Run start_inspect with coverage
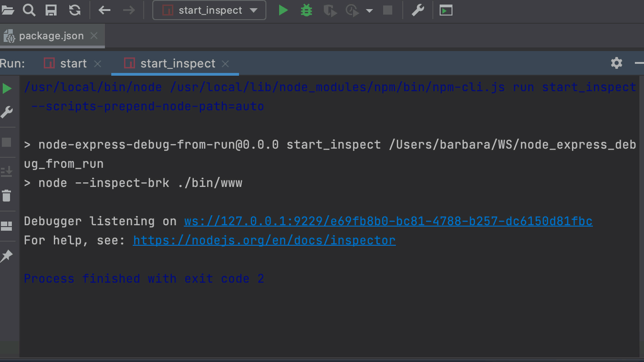 (330, 10)
